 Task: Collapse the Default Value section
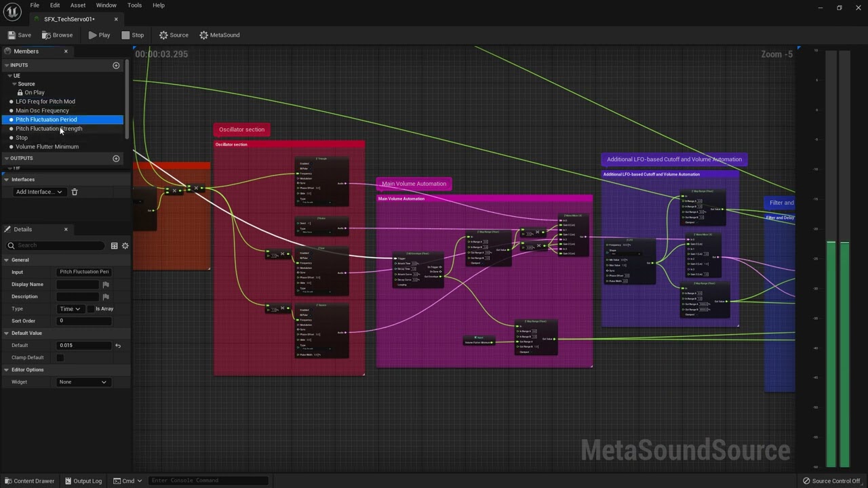[x=6, y=333]
